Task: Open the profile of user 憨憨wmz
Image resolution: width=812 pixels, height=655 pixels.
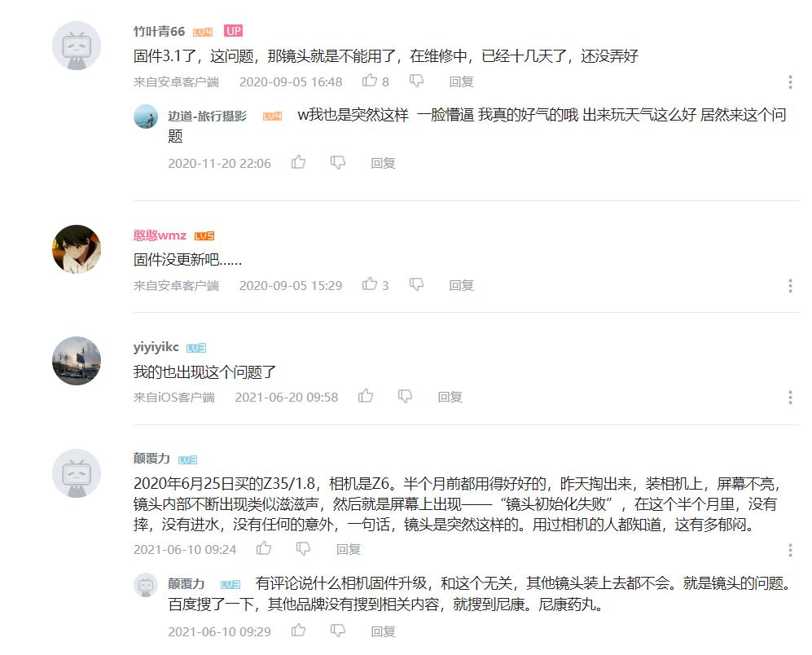Action: [x=160, y=235]
